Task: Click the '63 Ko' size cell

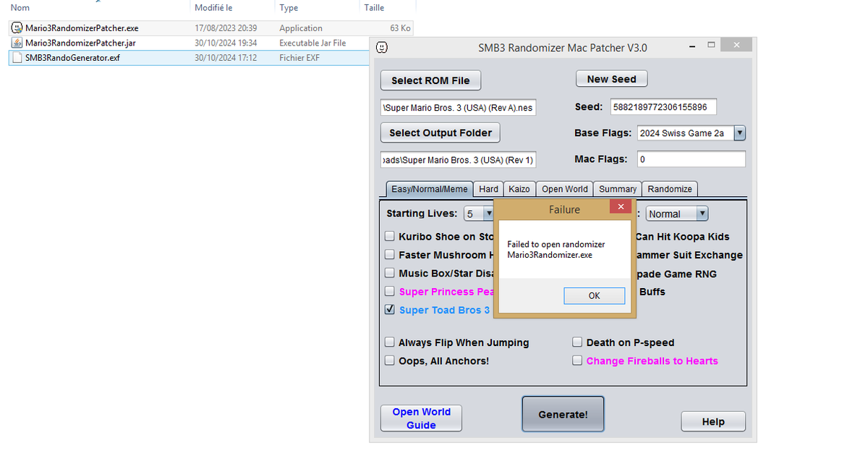Action: 400,28
